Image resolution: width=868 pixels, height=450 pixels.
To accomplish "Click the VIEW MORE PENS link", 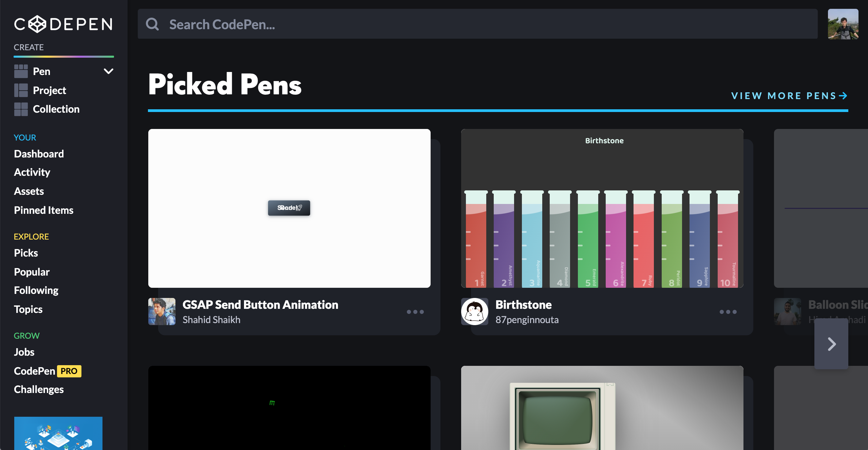I will 789,96.
